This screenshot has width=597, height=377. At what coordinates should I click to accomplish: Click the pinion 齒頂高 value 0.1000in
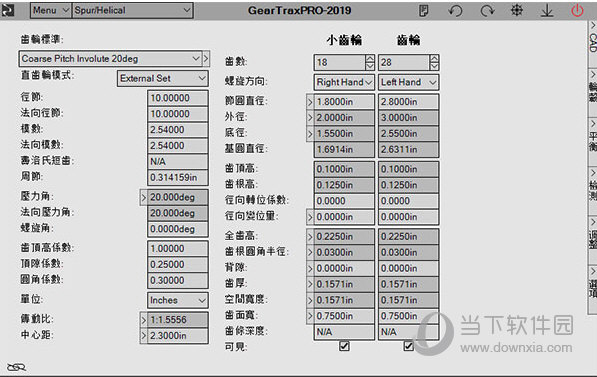point(344,169)
